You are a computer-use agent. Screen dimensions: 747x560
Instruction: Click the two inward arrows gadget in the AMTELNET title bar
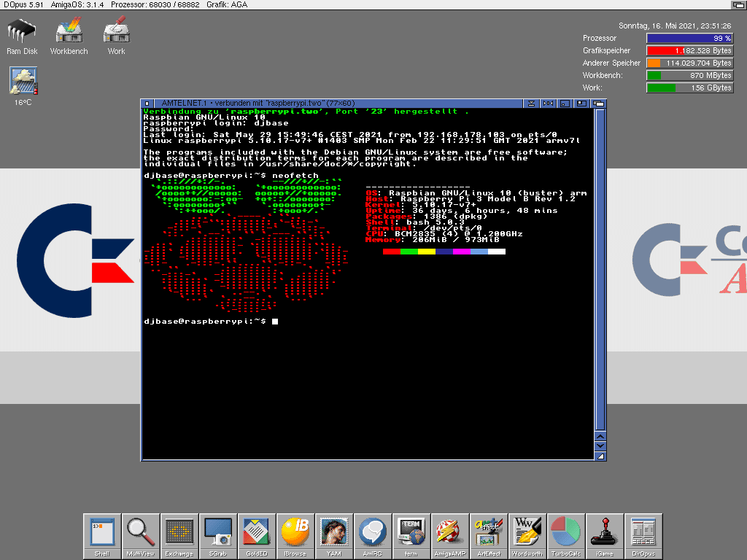pos(549,104)
